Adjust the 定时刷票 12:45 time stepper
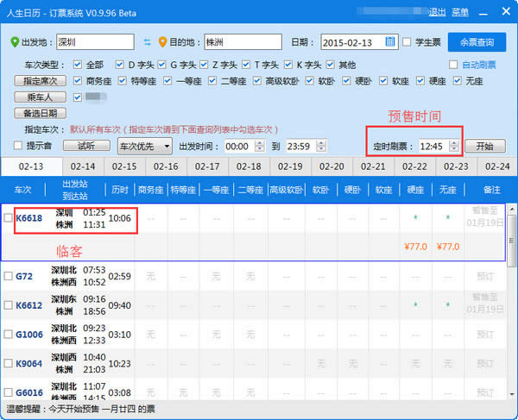 pos(454,146)
